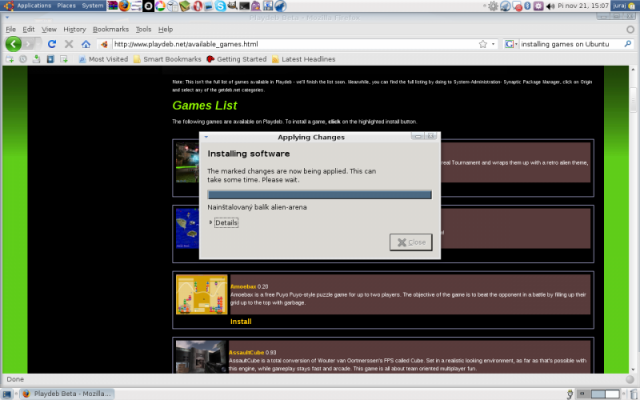
Task: Launch Firefox from the top panel
Action: tap(124, 6)
